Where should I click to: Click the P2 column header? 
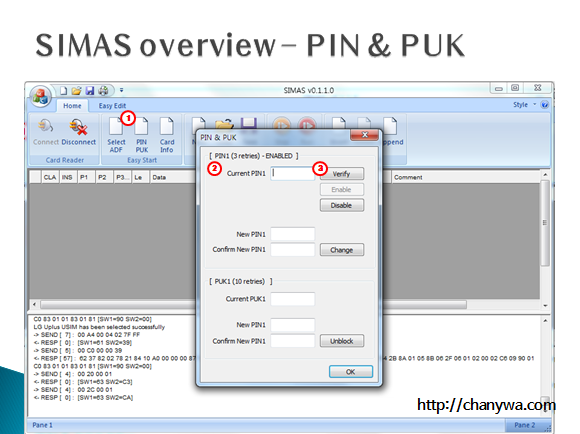pyautogui.click(x=104, y=177)
